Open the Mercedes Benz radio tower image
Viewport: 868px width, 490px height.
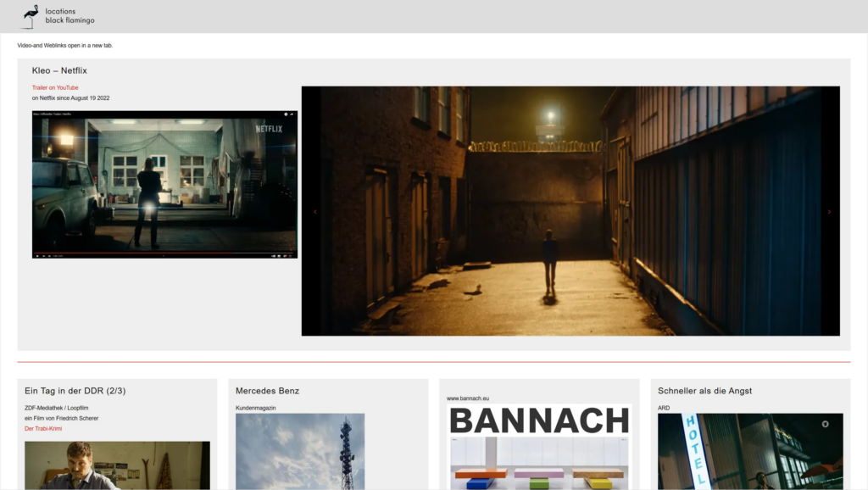click(x=300, y=451)
